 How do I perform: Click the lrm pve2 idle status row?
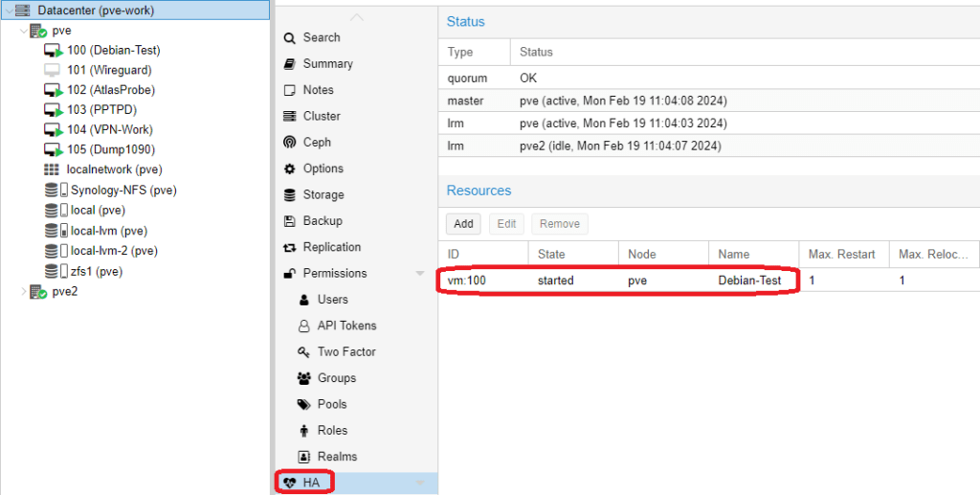(x=709, y=146)
